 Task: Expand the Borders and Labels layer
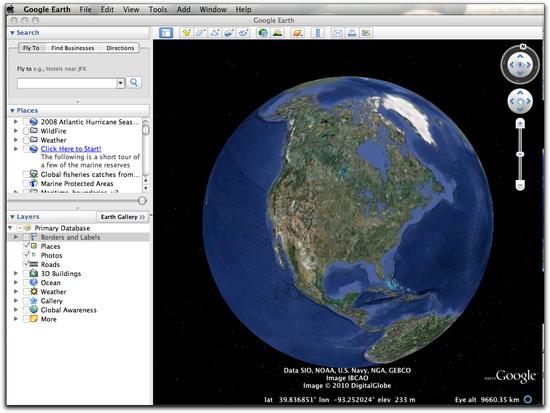pos(16,237)
